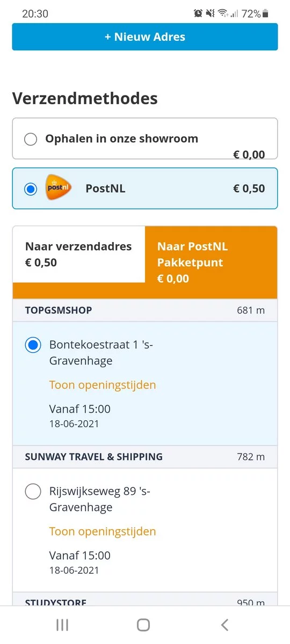290x644 pixels.
Task: Tap the alarm icon in status bar
Action: pos(198,14)
